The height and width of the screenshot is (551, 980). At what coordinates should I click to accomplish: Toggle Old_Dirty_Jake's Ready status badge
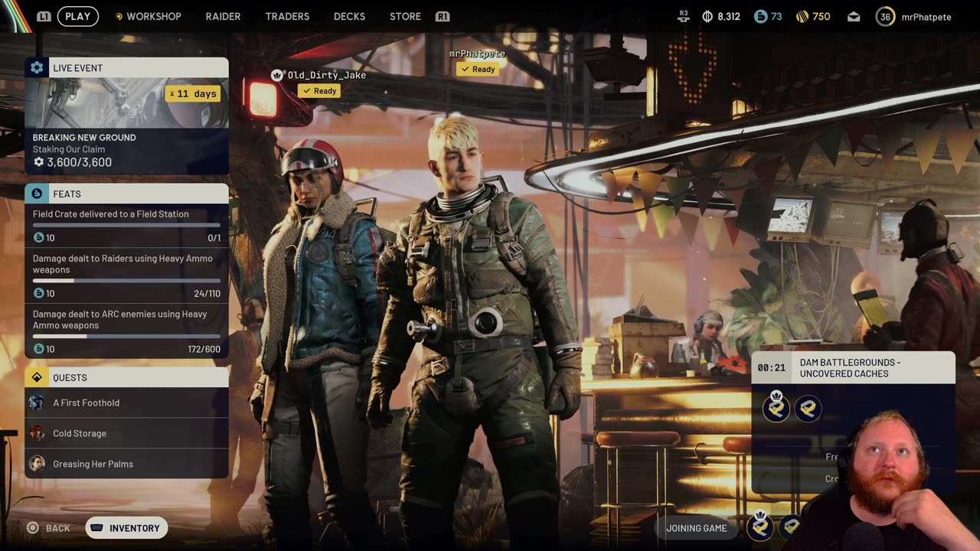(319, 91)
